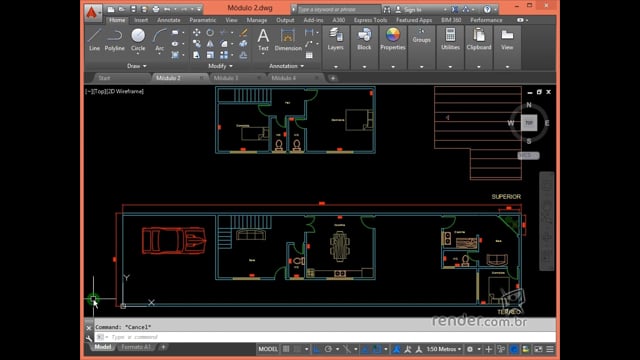Select the Mirror tool
640x360 pixels.
point(210,44)
